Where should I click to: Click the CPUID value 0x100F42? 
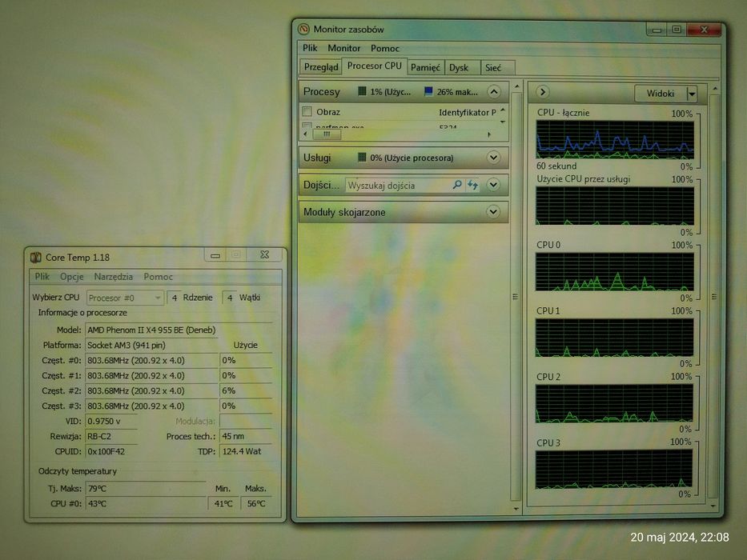(111, 451)
